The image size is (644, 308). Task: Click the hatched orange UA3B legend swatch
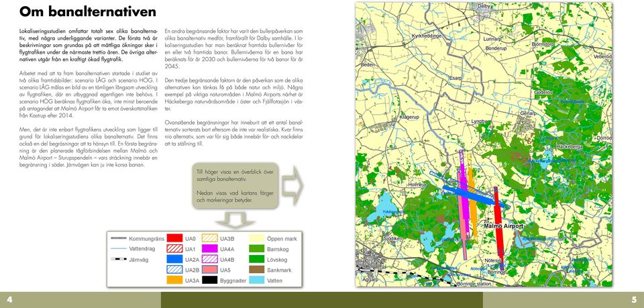209,238
